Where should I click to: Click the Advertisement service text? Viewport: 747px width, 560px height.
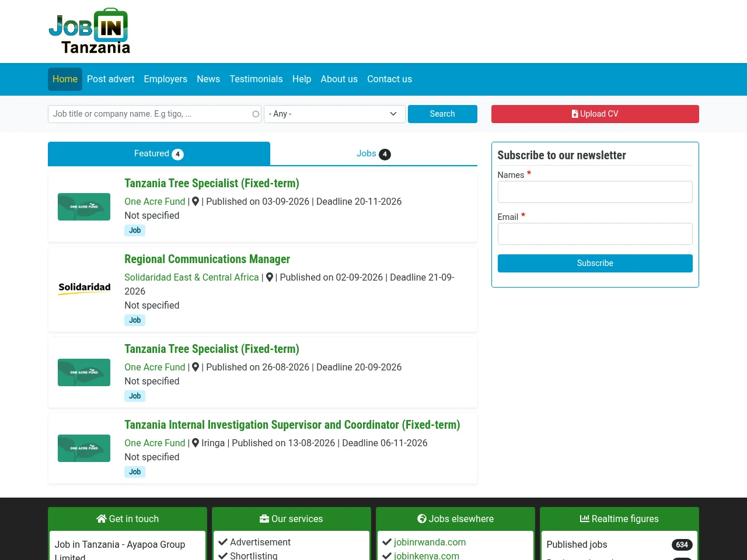tap(260, 542)
